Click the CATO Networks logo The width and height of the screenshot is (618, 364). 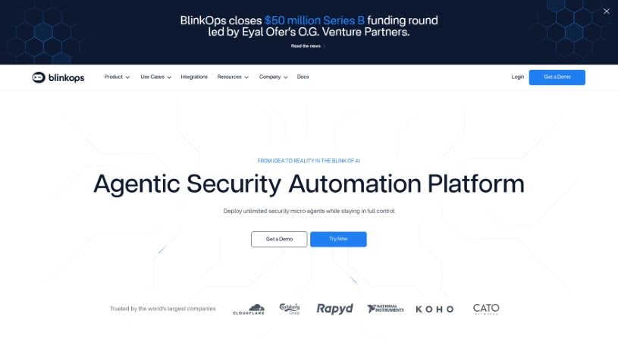pyautogui.click(x=486, y=309)
